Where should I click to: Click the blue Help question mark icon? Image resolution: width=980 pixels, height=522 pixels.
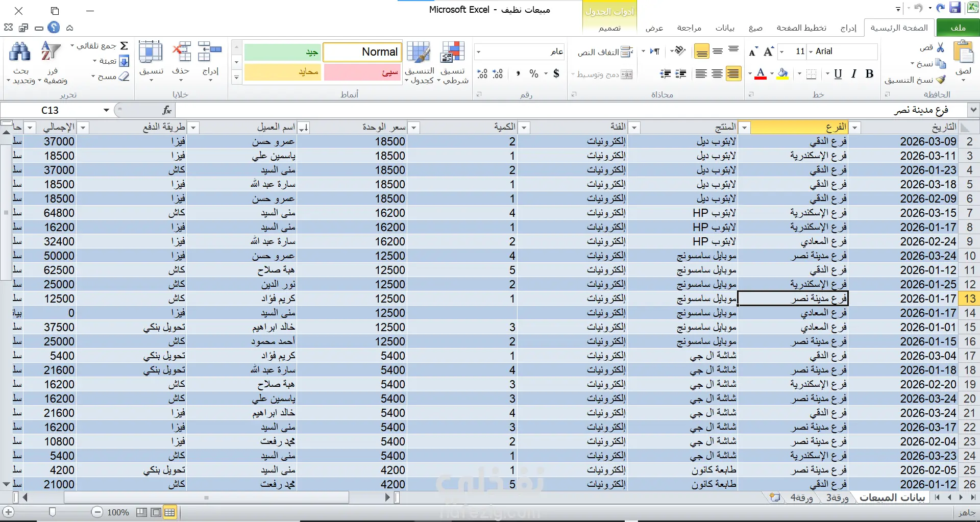click(x=54, y=28)
